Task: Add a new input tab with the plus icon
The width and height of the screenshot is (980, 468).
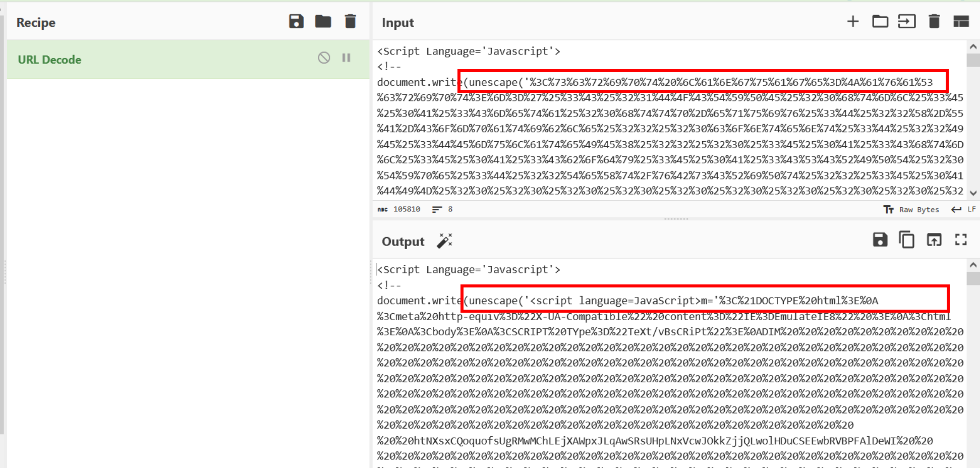Action: click(x=853, y=21)
